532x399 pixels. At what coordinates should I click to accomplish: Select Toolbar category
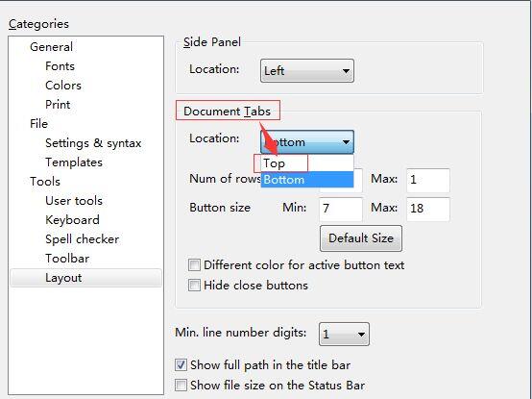point(67,259)
